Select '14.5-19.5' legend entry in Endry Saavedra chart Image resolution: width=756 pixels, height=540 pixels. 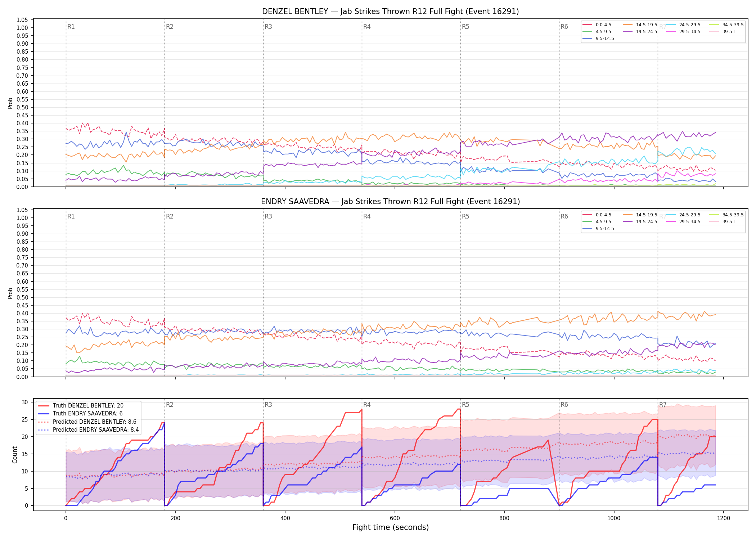[x=640, y=215]
